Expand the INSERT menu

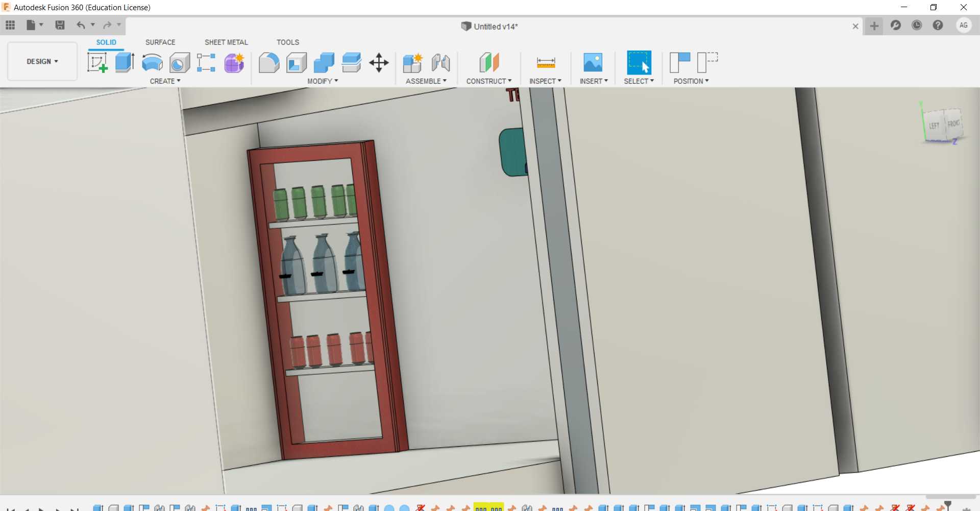pos(594,81)
